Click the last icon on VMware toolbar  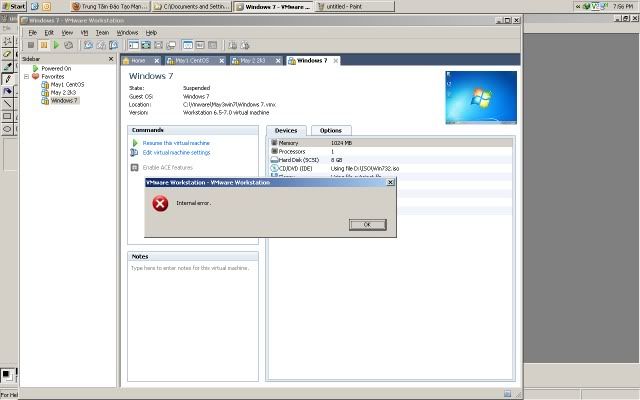click(x=245, y=45)
